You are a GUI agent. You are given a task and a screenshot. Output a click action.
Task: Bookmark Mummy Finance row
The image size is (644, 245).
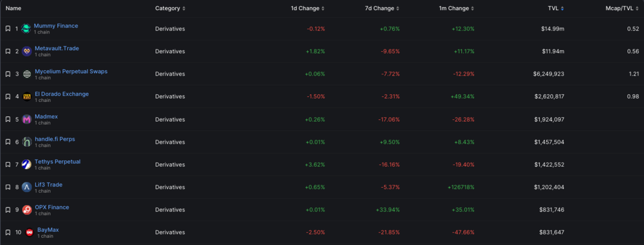click(x=8, y=29)
